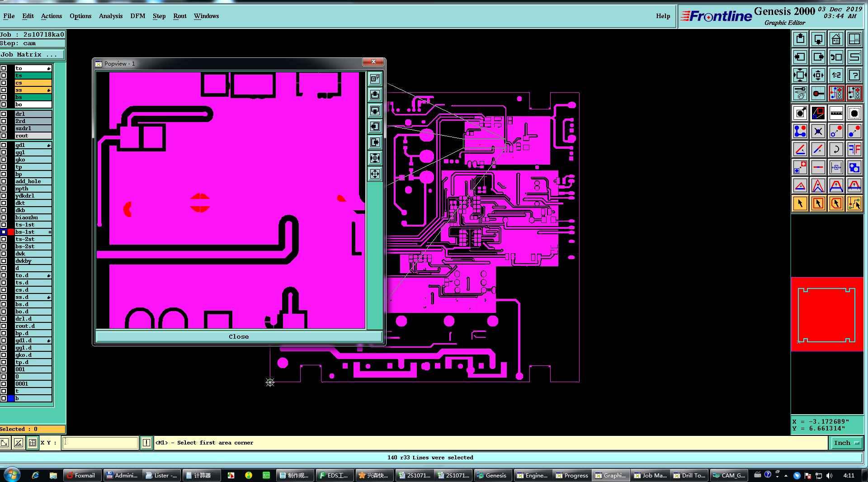The width and height of the screenshot is (868, 482).
Task: Open Foxmail from the taskbar
Action: (x=82, y=475)
